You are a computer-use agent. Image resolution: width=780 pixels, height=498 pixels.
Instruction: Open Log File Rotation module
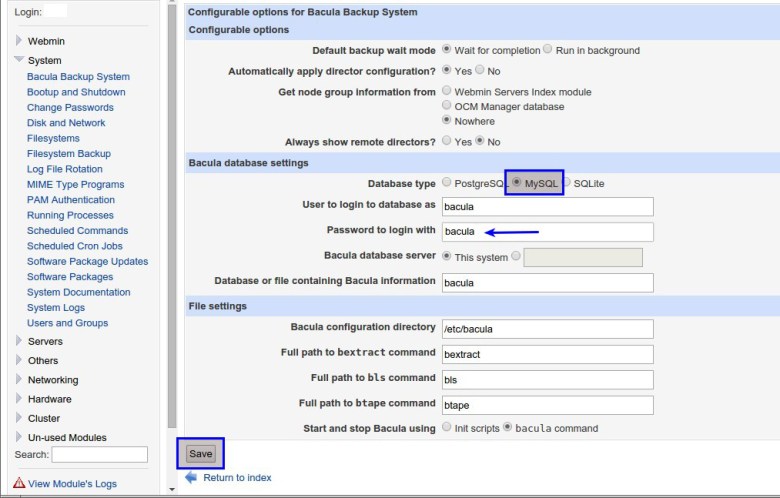(65, 169)
